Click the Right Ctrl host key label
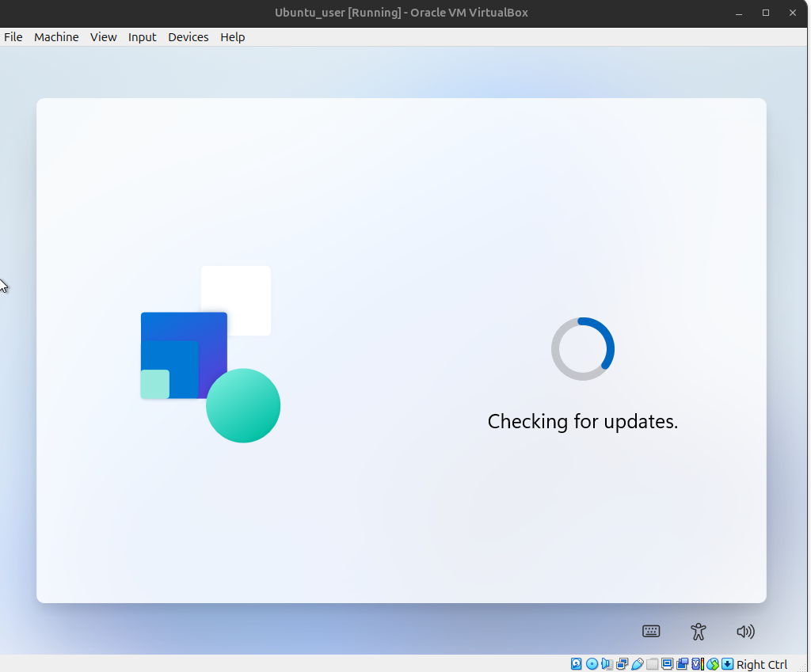 pos(762,664)
